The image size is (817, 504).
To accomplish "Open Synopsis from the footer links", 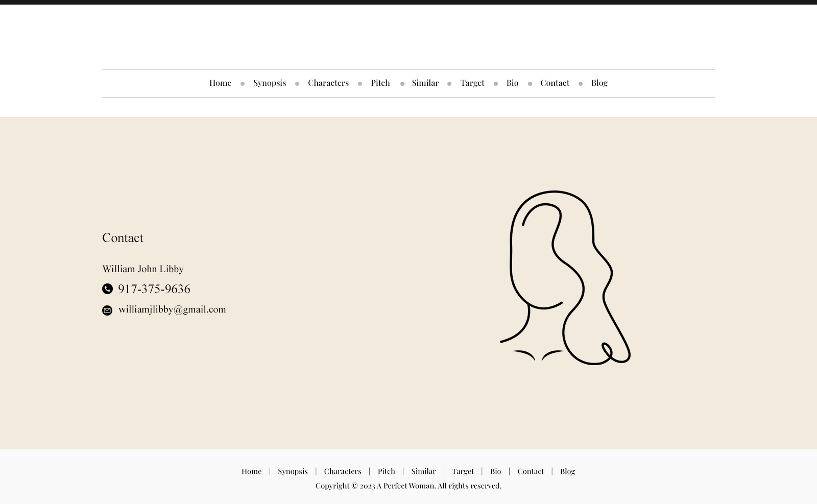I will [293, 471].
